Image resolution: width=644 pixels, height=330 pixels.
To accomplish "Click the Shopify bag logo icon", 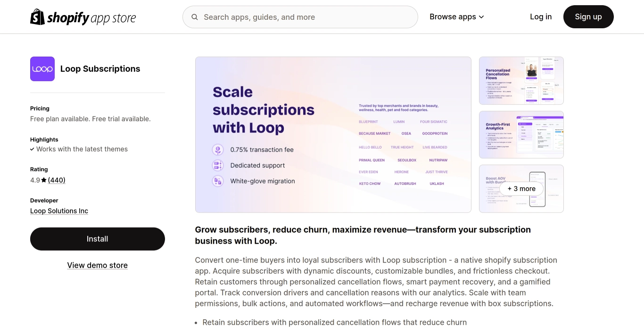I will point(38,17).
